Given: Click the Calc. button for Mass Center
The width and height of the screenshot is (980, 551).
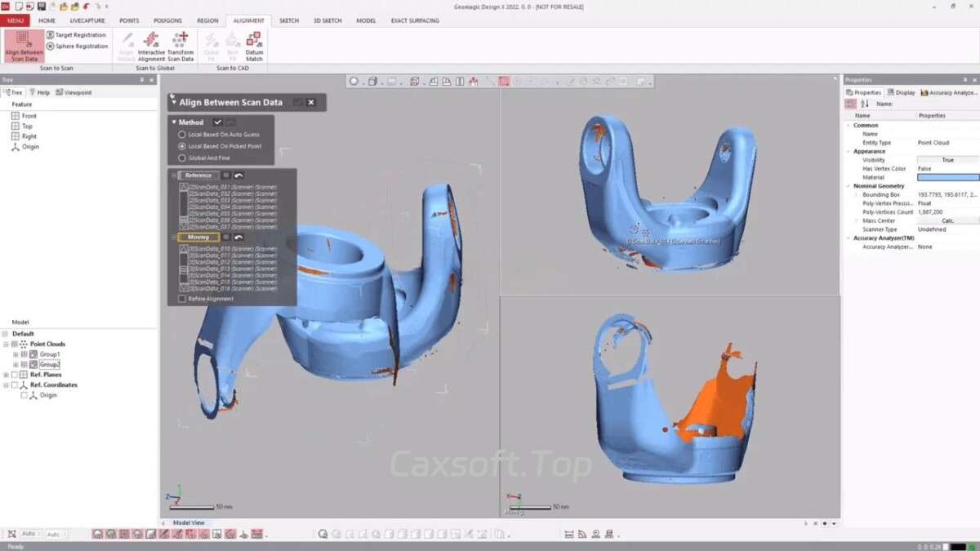Looking at the screenshot, I should pyautogui.click(x=947, y=220).
